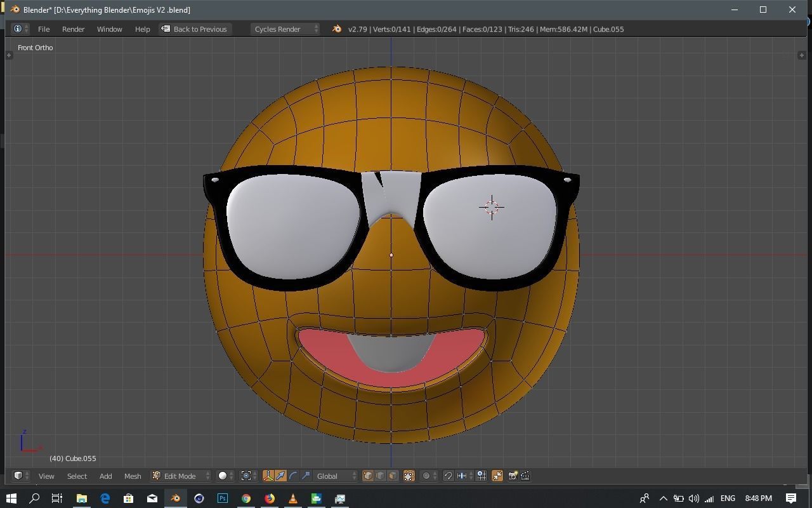Open the Select menu in viewport header
The width and height of the screenshot is (812, 508).
pos(77,476)
